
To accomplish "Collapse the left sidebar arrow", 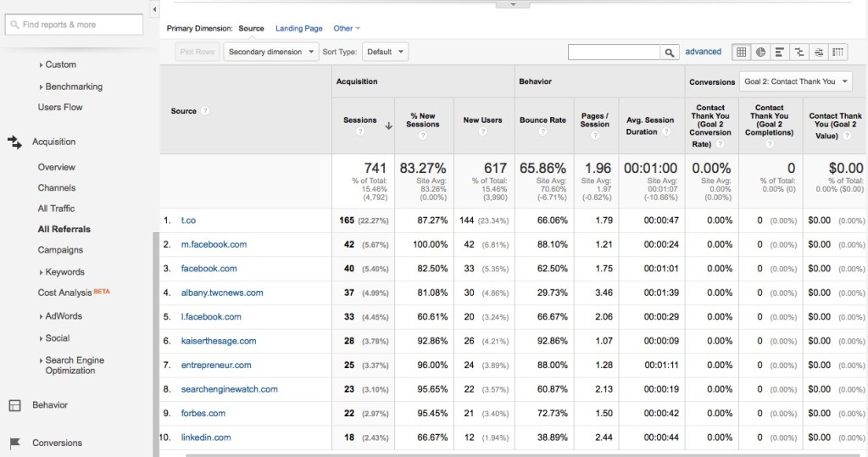I will pos(154,8).
